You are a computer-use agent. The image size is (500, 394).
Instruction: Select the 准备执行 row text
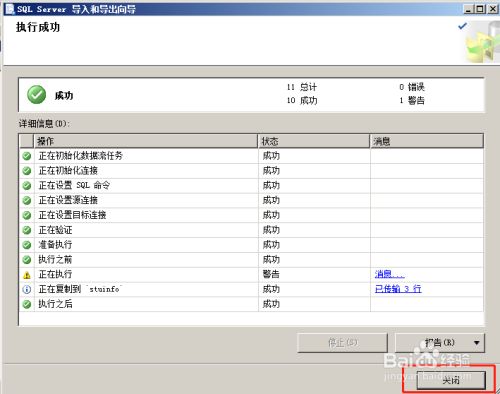55,245
